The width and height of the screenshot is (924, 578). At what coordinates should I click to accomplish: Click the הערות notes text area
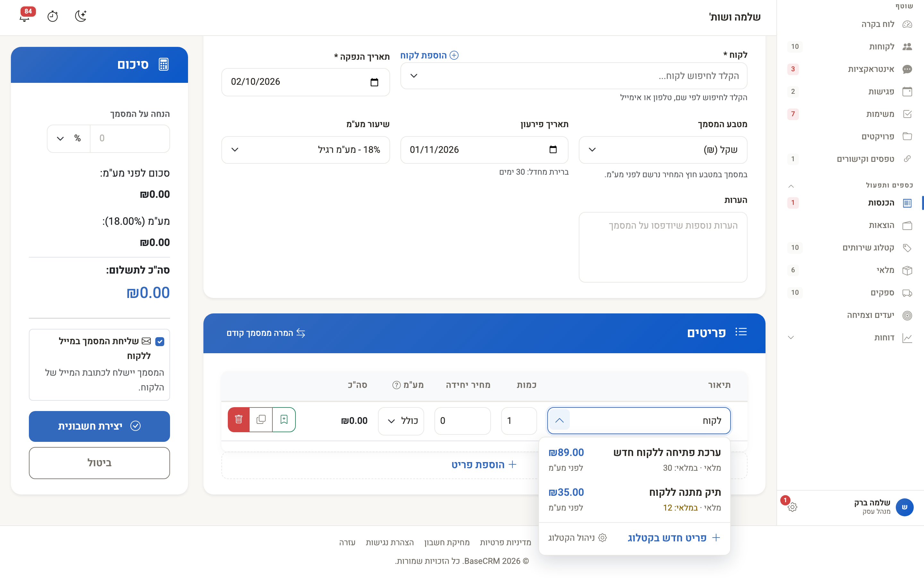663,247
